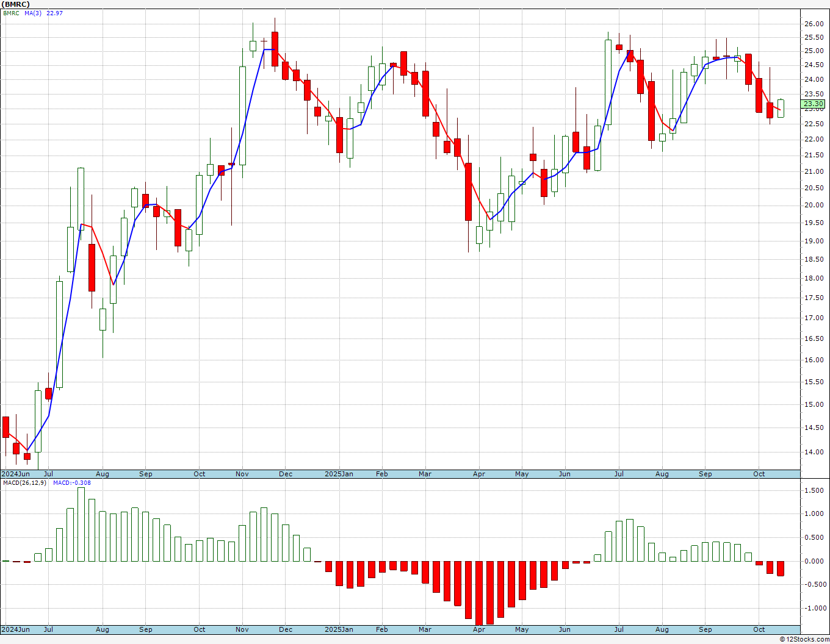The height and width of the screenshot is (644, 830).
Task: Click the green 23.30 current price tag
Action: tap(814, 104)
